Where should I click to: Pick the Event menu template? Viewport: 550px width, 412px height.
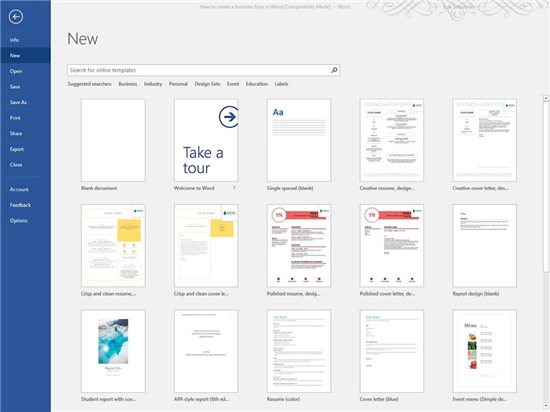[x=484, y=351]
